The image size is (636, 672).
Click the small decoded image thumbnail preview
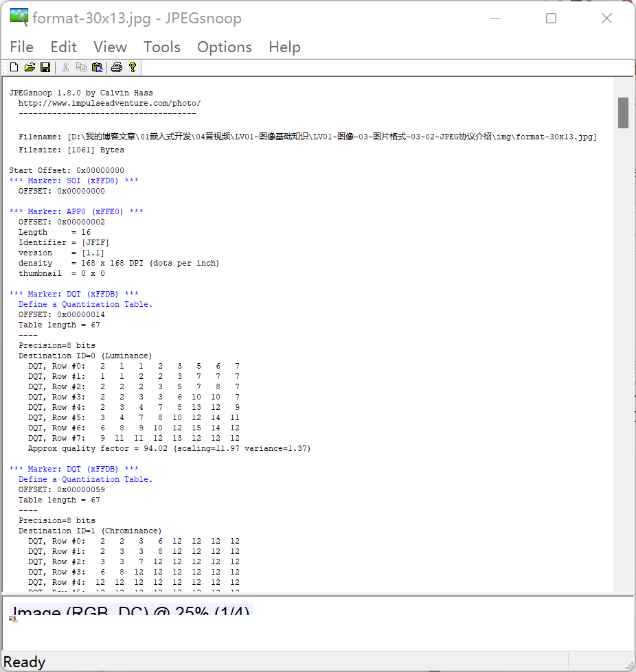point(12,619)
